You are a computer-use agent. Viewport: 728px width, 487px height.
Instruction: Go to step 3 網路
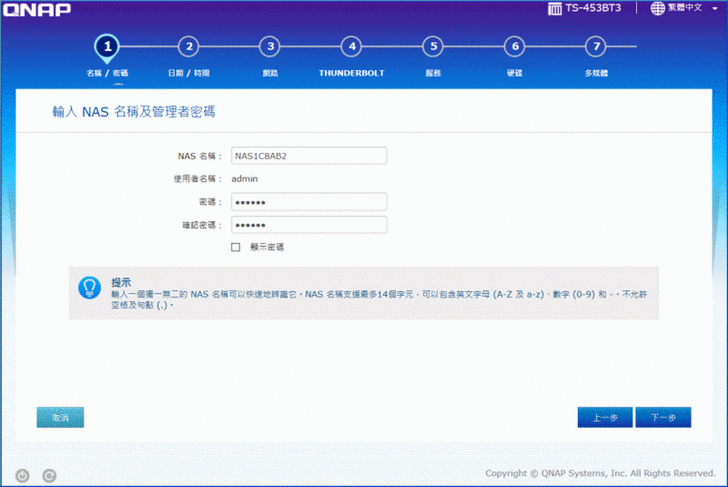coord(269,46)
